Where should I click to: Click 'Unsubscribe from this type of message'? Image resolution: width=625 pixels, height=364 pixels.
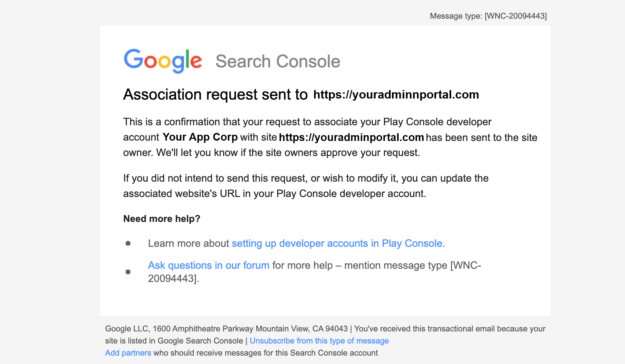pyautogui.click(x=319, y=341)
